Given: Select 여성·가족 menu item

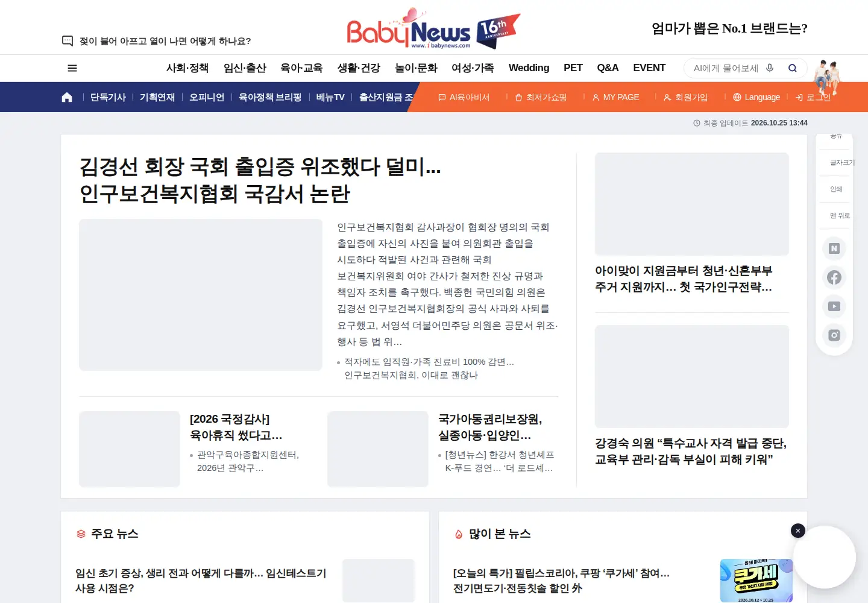Looking at the screenshot, I should pos(473,68).
